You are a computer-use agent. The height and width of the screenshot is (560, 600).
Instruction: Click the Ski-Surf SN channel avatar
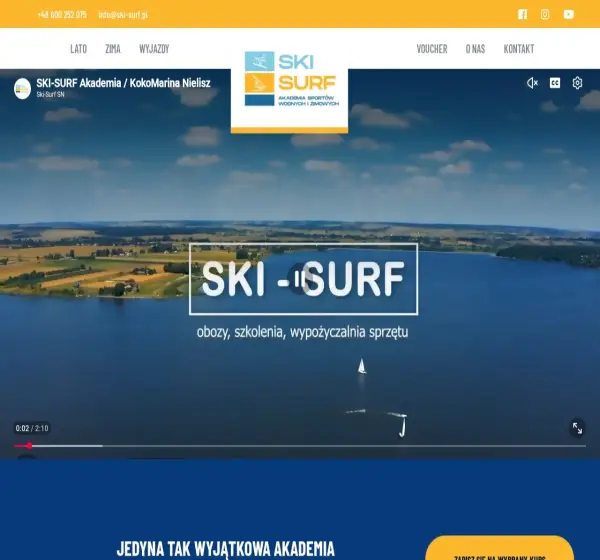tap(22, 88)
